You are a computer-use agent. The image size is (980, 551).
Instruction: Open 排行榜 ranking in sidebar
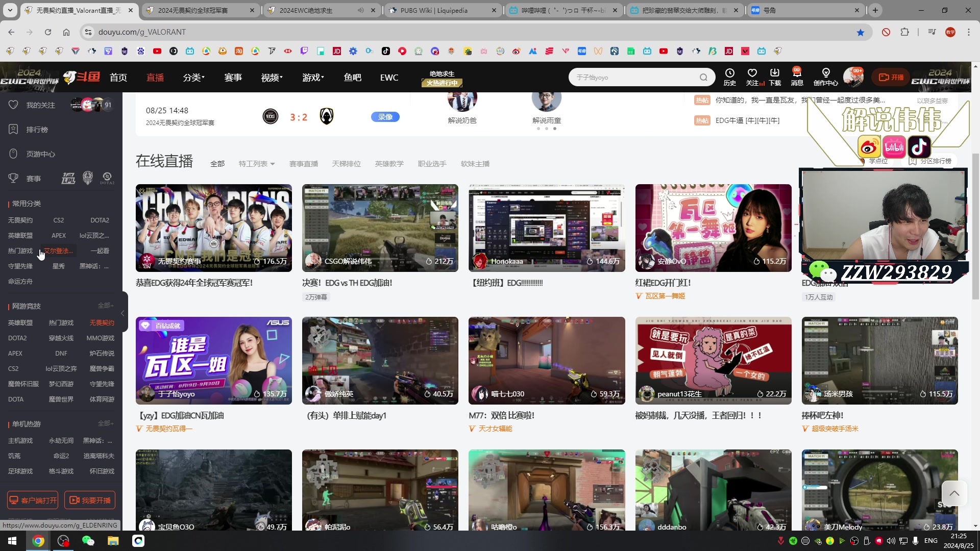coord(30,130)
